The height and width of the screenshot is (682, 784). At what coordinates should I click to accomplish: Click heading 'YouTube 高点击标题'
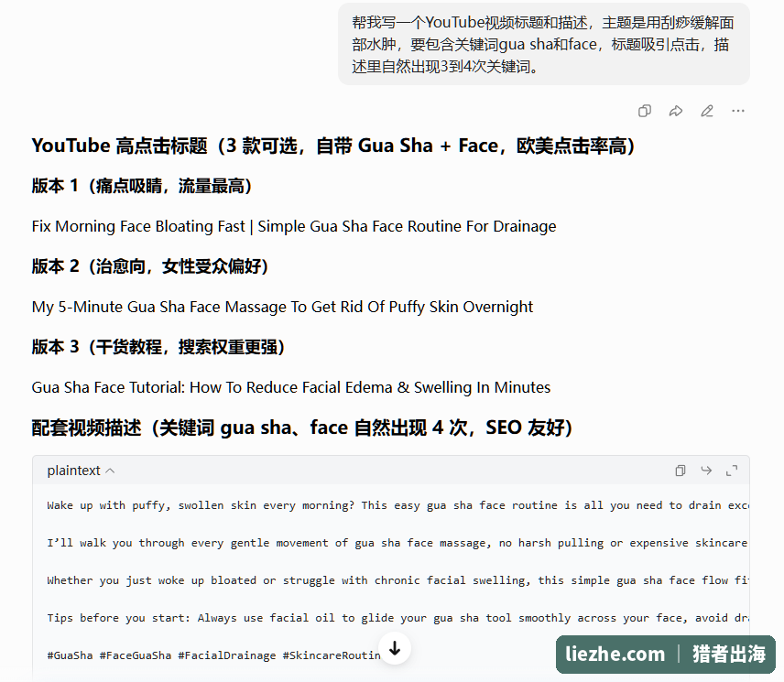pos(333,146)
